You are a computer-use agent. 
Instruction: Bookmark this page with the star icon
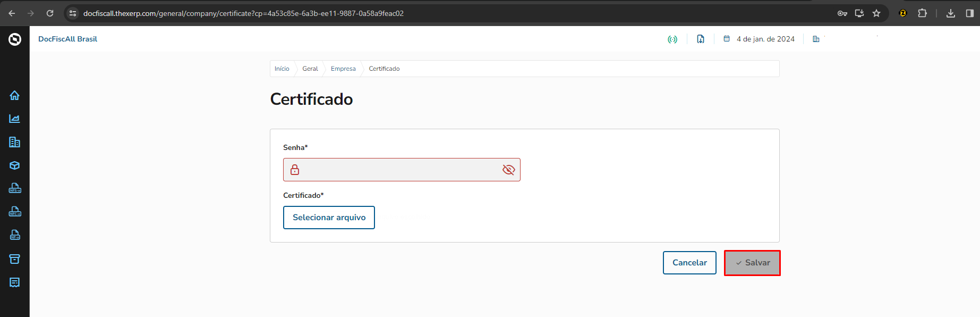pyautogui.click(x=876, y=13)
